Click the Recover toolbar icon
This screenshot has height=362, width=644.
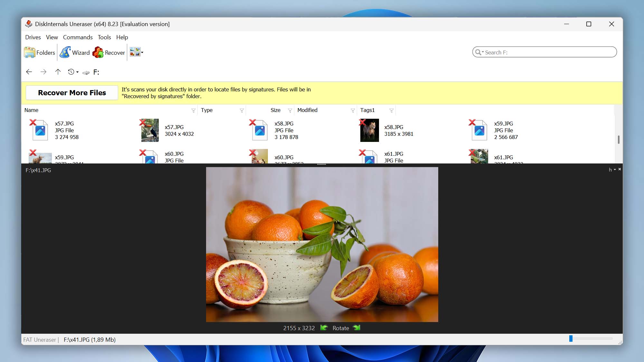click(x=98, y=52)
